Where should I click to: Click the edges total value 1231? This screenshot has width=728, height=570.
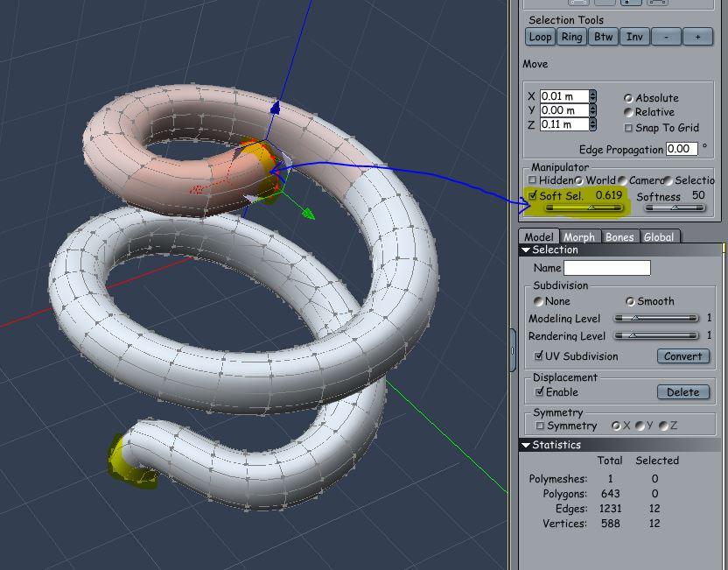[x=610, y=508]
